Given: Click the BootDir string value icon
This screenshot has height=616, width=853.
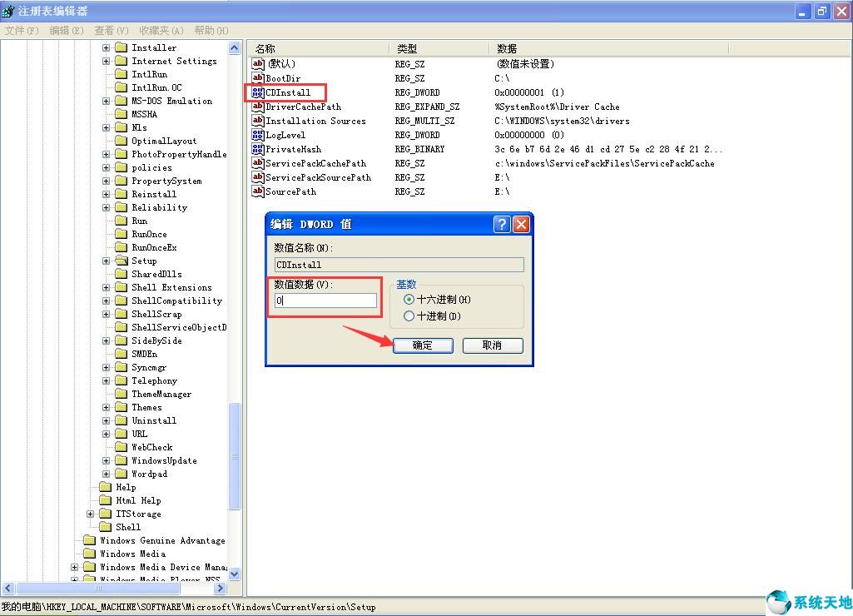Looking at the screenshot, I should coord(258,78).
